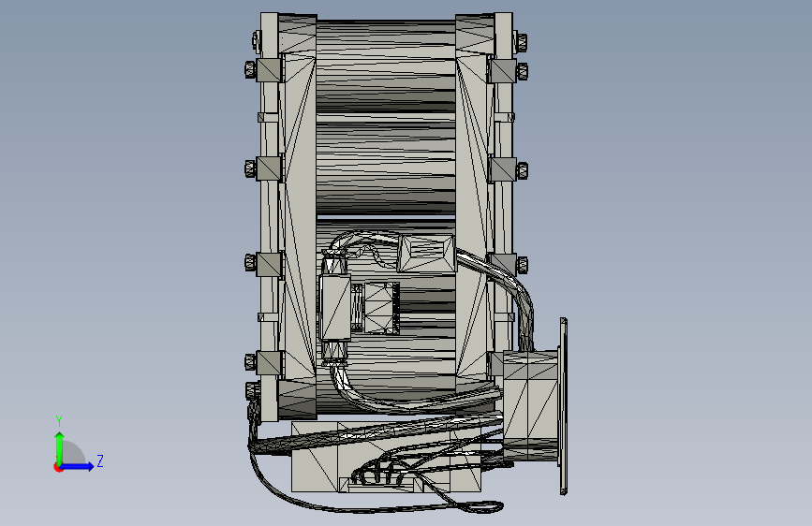Viewport: 812px width, 526px height.
Task: Select the flat rectangular base box under the drum
Action: click(x=317, y=466)
